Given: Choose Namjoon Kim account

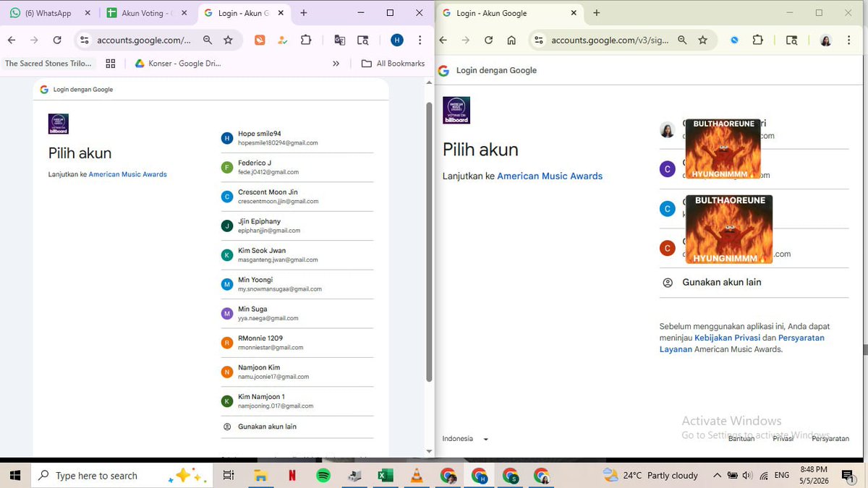Looking at the screenshot, I should click(297, 372).
